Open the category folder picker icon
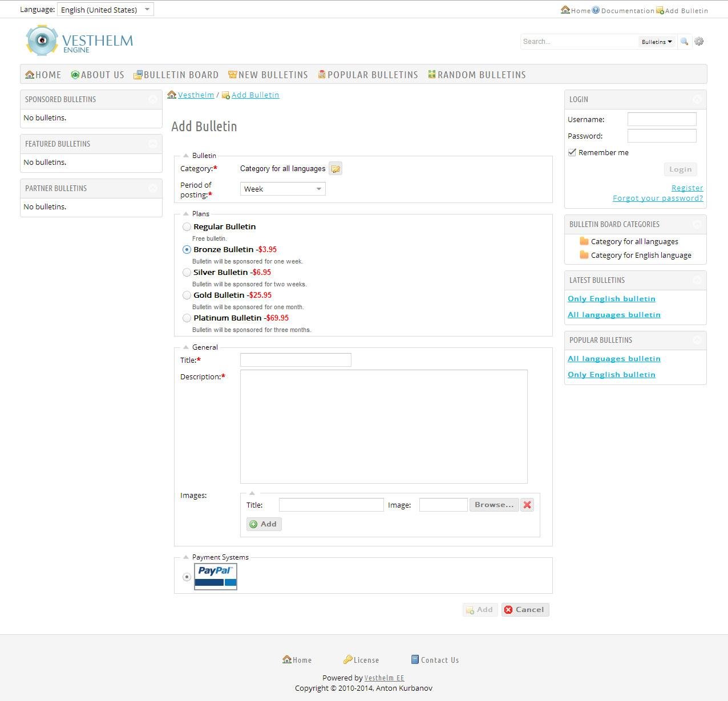Screen dimensions: 728x701 tap(335, 168)
